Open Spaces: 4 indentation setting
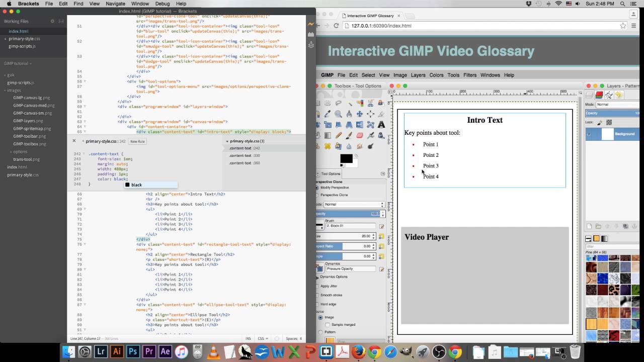Viewport: 644px width, 362px height. point(294,339)
